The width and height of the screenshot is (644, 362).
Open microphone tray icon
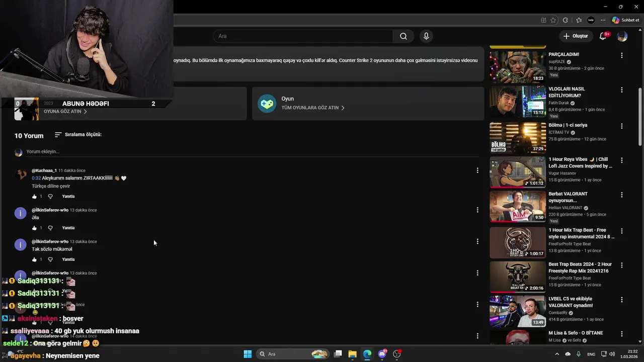coord(579,354)
